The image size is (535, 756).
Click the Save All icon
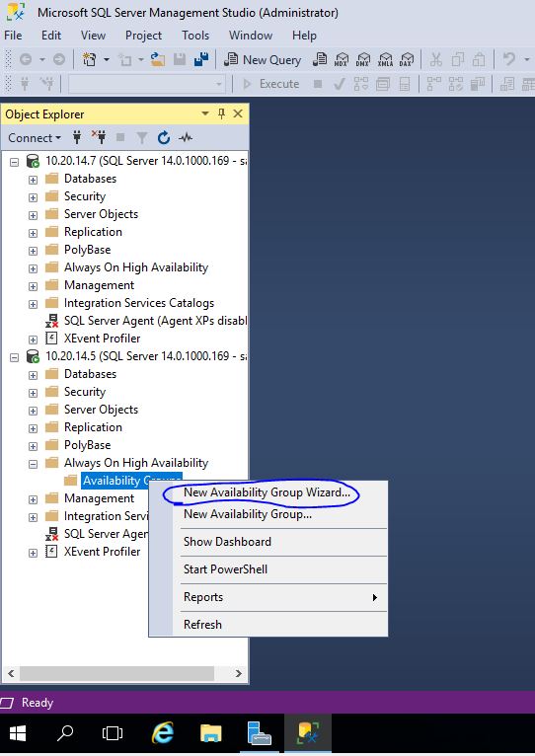click(x=201, y=59)
